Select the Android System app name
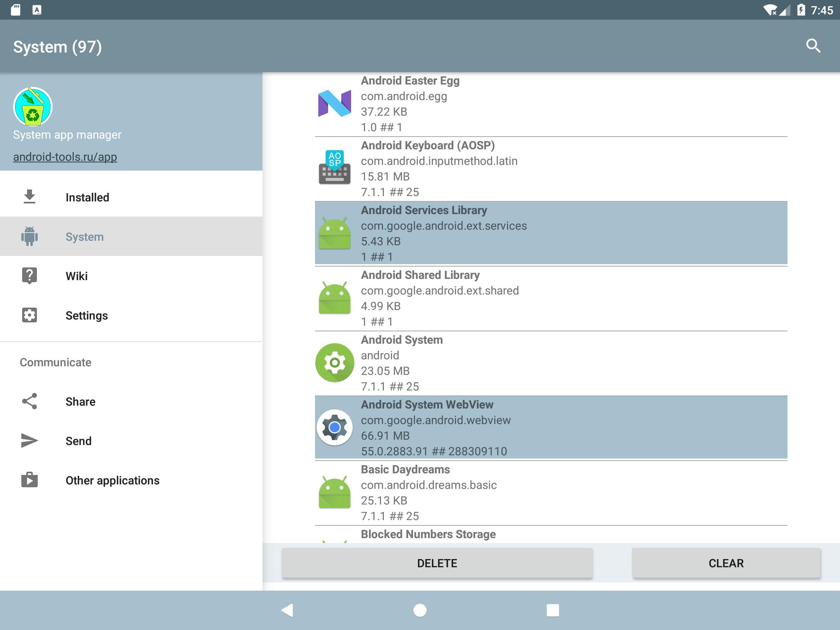Image resolution: width=840 pixels, height=630 pixels. coord(402,340)
